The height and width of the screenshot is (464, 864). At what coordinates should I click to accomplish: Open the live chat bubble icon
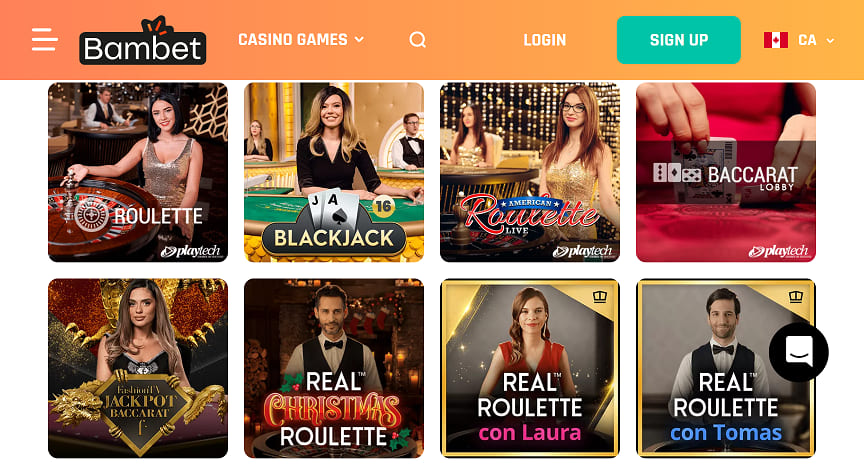click(799, 352)
